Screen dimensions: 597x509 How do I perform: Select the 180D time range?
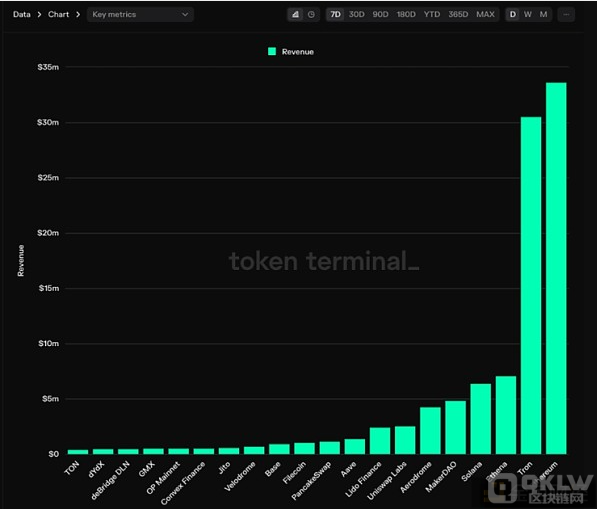[406, 14]
